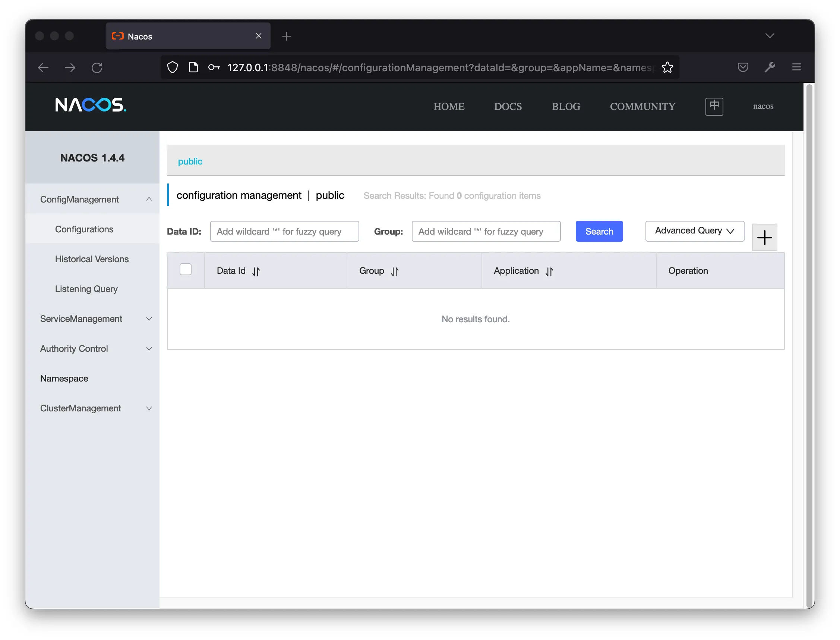Select the public namespace tab
The height and width of the screenshot is (640, 840).
[190, 161]
